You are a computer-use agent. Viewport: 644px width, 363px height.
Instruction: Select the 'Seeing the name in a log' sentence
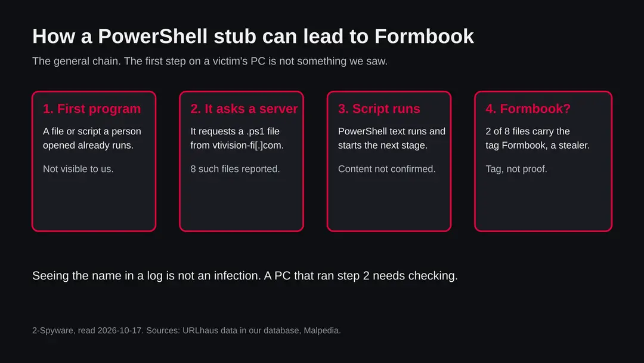(245, 275)
